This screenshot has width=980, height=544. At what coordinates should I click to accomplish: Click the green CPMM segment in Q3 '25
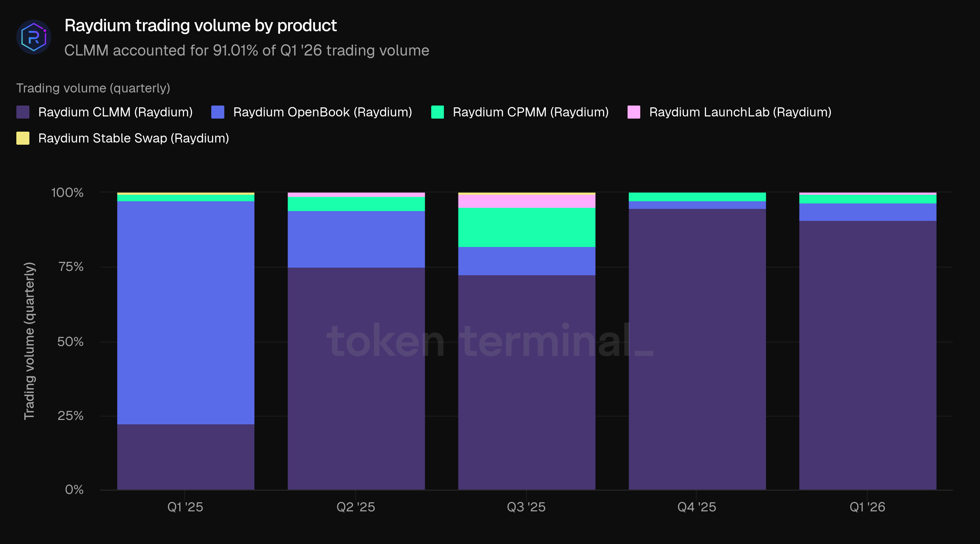(x=527, y=227)
